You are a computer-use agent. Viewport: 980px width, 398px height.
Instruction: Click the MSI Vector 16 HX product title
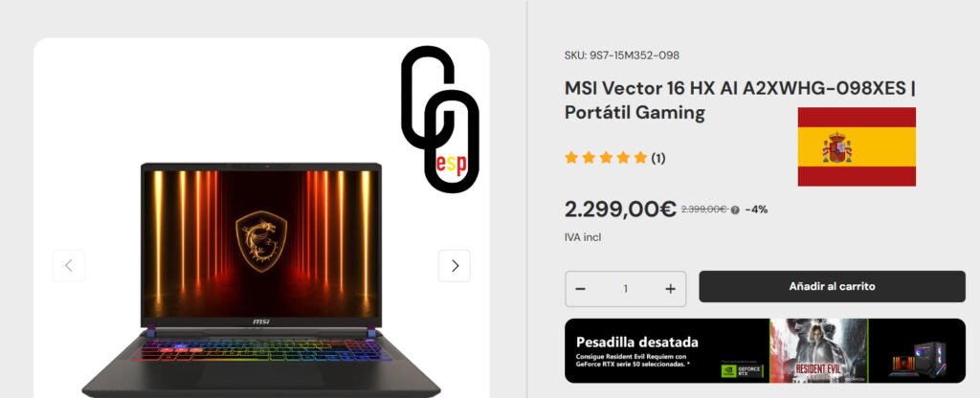740,99
